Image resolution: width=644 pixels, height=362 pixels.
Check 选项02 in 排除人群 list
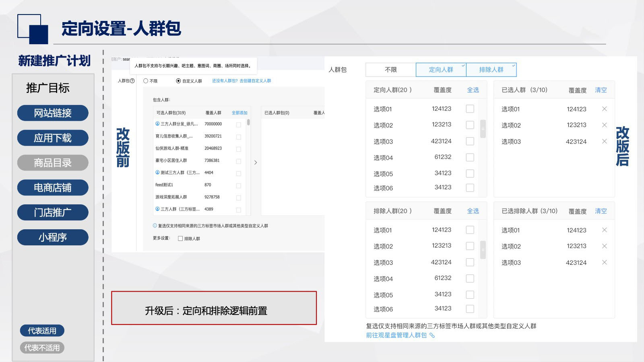[x=470, y=246]
